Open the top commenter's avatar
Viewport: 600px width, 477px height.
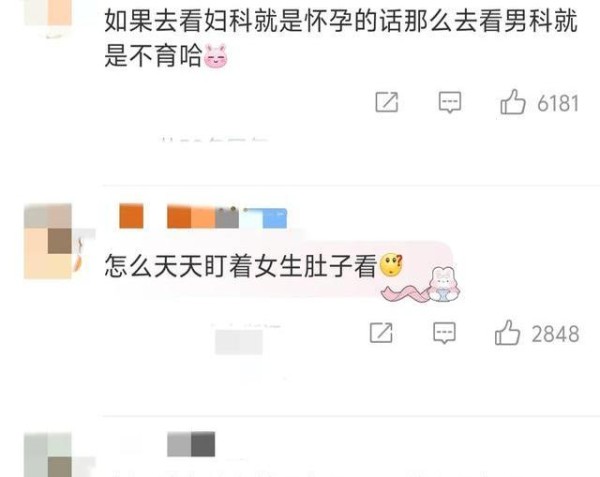pos(49,18)
